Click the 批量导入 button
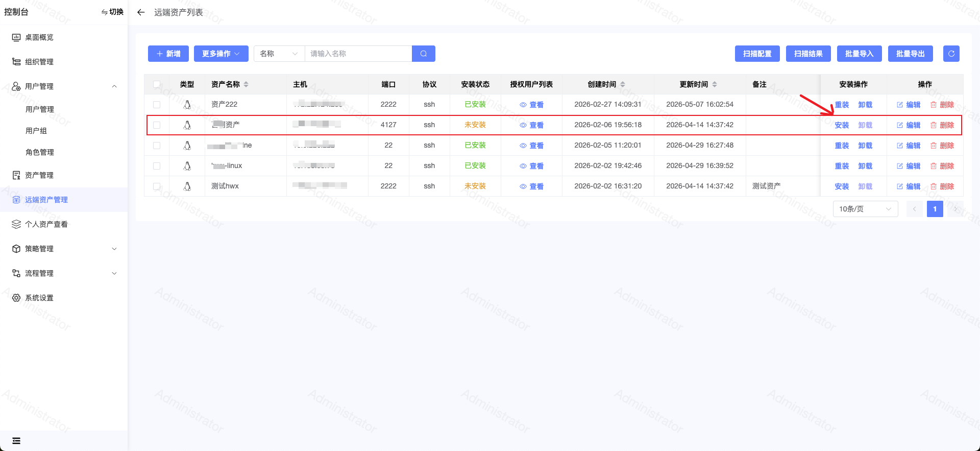The width and height of the screenshot is (980, 451). tap(860, 54)
